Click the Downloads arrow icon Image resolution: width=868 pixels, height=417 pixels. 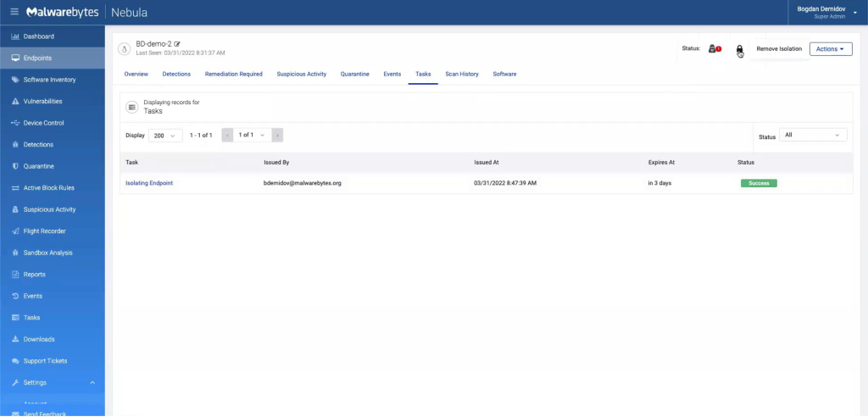(15, 339)
